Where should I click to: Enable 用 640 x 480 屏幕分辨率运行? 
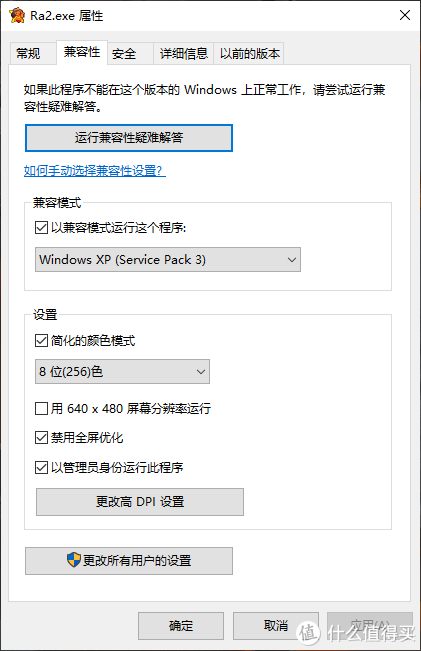pos(41,409)
